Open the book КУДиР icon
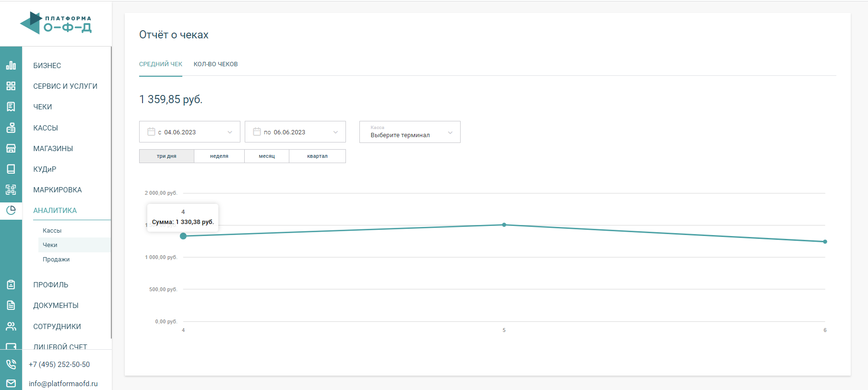The image size is (868, 390). pyautogui.click(x=11, y=169)
